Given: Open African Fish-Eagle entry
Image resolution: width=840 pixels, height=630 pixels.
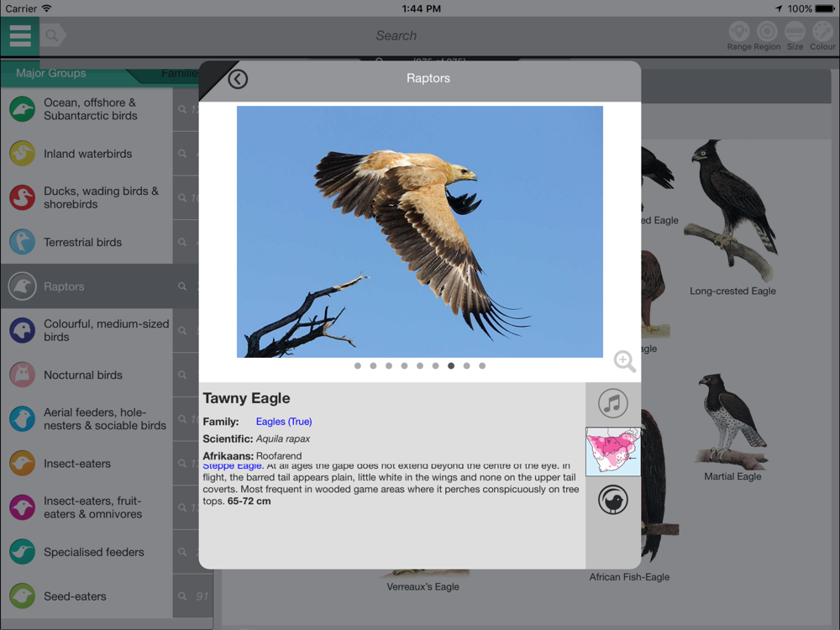Looking at the screenshot, I should [629, 577].
